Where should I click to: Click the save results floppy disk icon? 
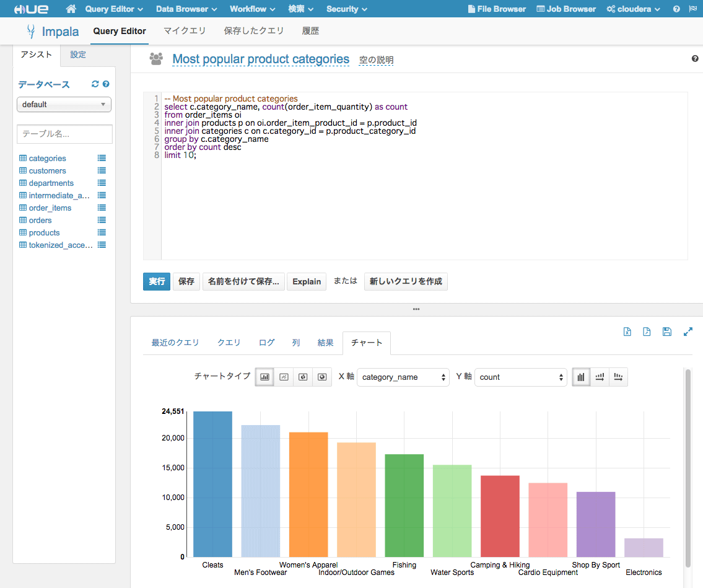click(x=666, y=331)
